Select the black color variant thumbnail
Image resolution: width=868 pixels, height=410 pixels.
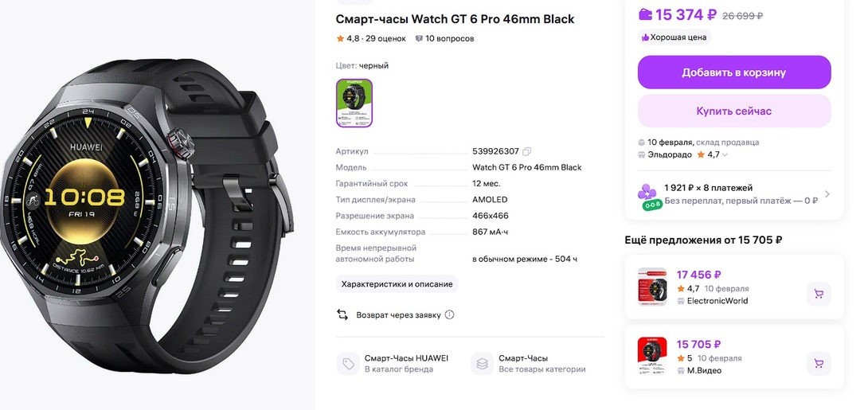tap(354, 103)
